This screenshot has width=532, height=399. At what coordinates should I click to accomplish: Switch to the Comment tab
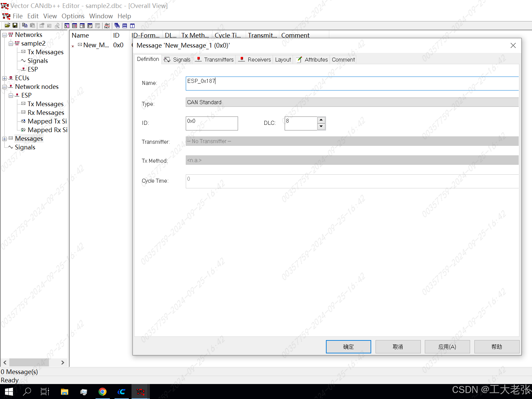pos(343,60)
